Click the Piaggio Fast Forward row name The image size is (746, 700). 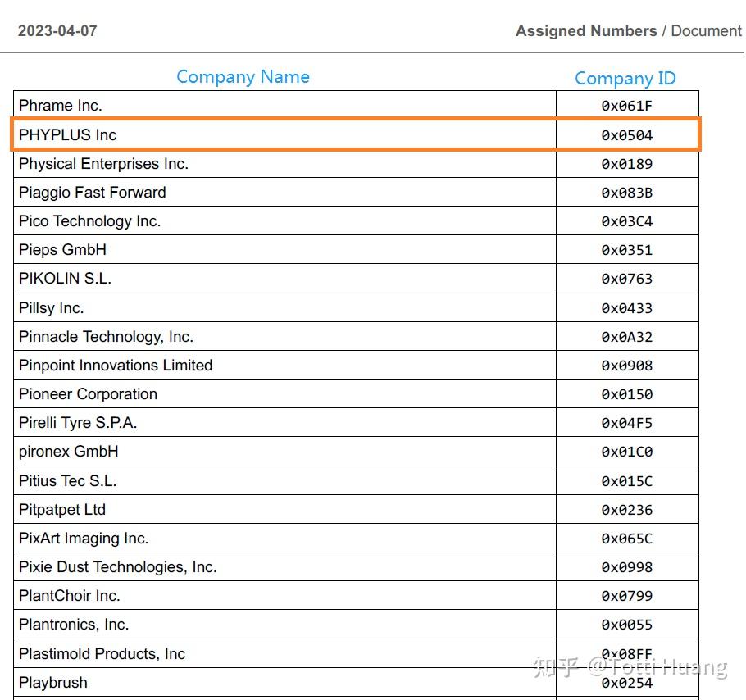[x=93, y=192]
